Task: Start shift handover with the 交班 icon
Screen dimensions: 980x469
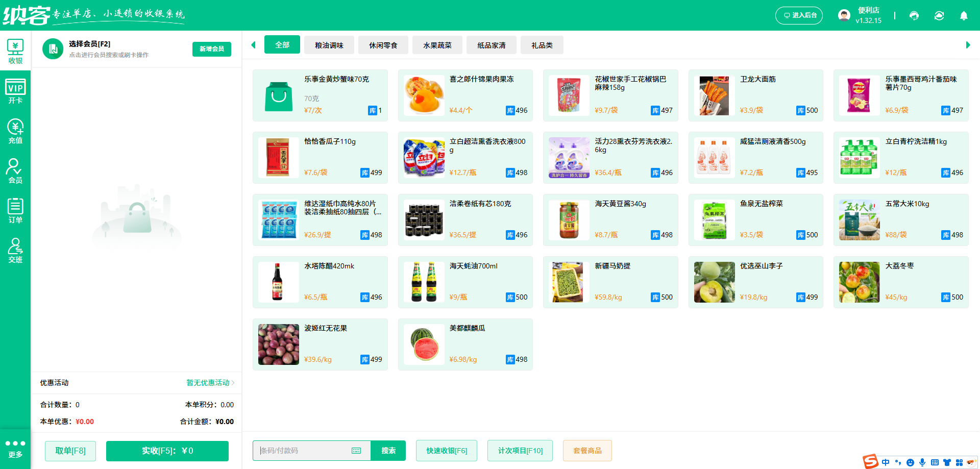Action: (15, 250)
